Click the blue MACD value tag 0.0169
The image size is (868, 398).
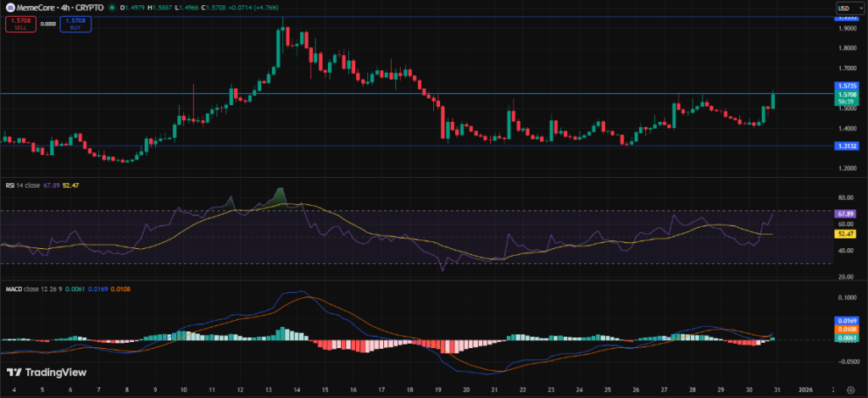coord(847,320)
